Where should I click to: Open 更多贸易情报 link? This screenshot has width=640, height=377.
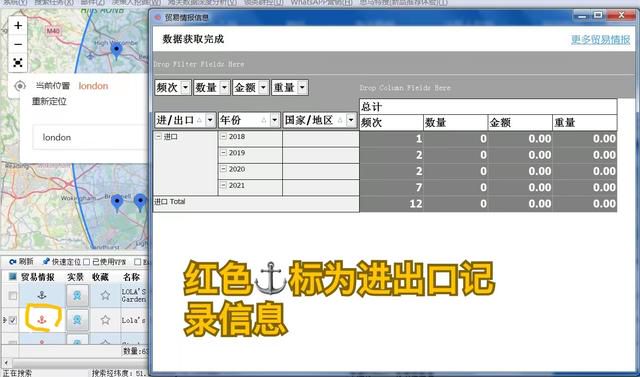[600, 40]
